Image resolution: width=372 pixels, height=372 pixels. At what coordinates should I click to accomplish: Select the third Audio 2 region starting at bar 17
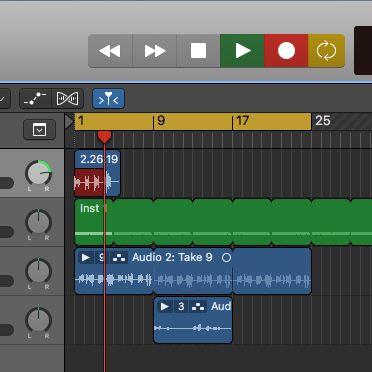click(x=272, y=271)
